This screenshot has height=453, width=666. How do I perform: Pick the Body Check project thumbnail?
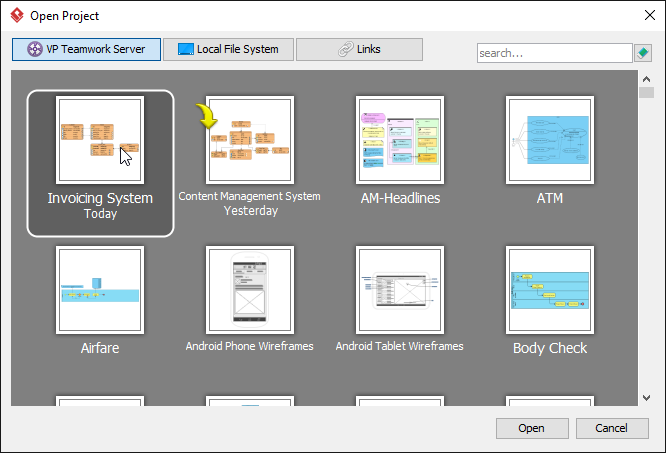coord(550,290)
